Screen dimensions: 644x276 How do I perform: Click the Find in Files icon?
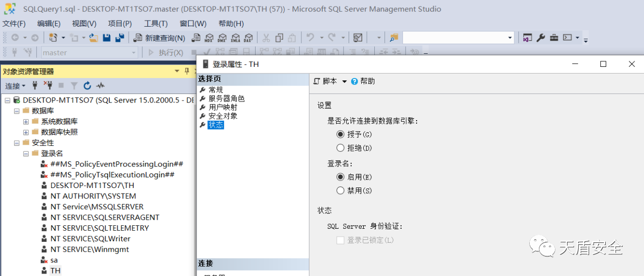(394, 38)
